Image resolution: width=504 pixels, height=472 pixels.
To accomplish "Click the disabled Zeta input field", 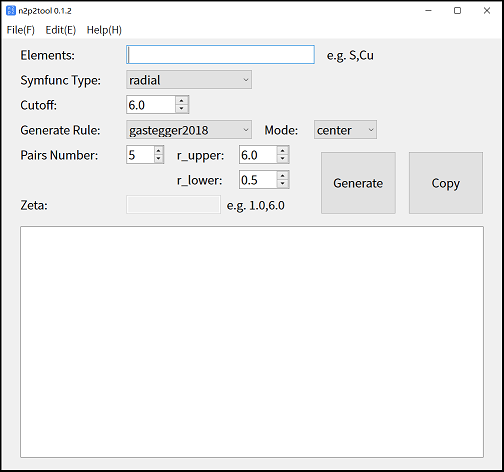I will (x=173, y=205).
